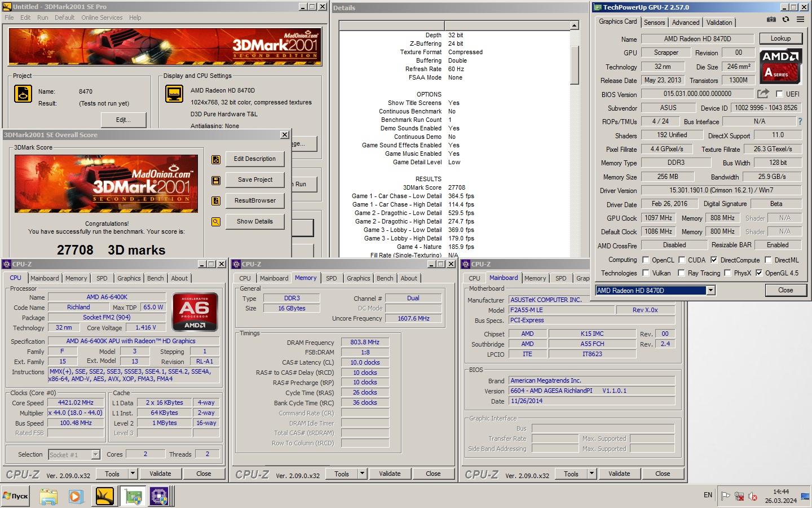The width and height of the screenshot is (812, 508).
Task: Click Details panel scrollbar up arrow
Action: [x=574, y=26]
